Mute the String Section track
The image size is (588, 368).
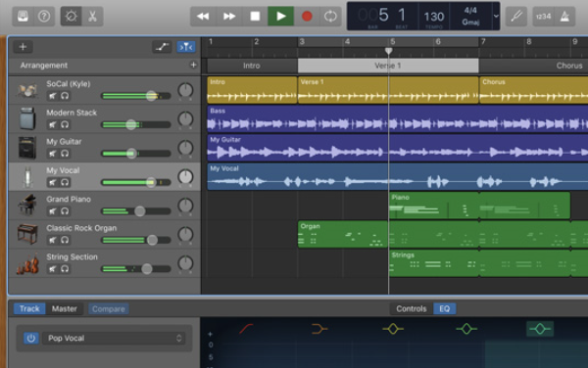[x=53, y=269]
